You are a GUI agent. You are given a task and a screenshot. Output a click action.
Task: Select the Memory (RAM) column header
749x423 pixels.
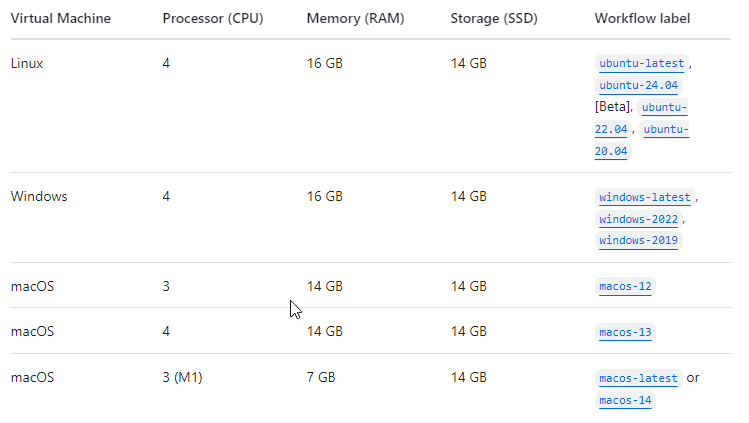[352, 19]
